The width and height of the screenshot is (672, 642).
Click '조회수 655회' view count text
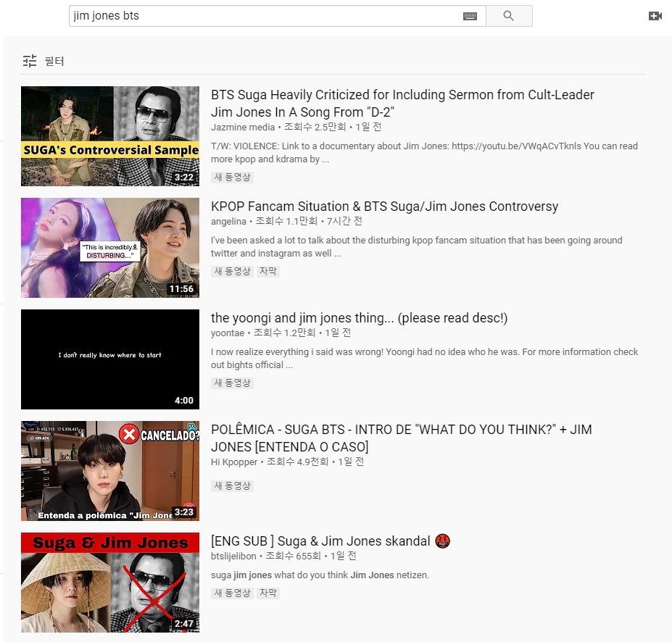point(293,556)
